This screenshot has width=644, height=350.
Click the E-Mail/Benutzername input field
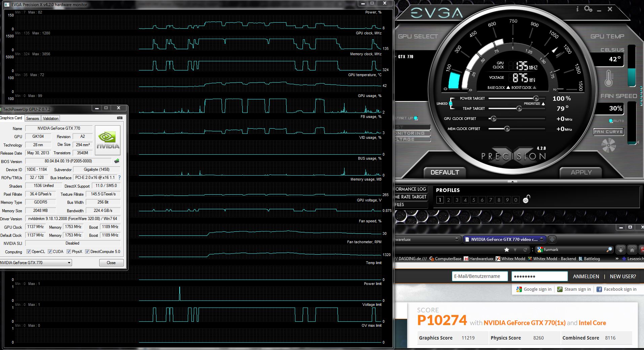[479, 276]
